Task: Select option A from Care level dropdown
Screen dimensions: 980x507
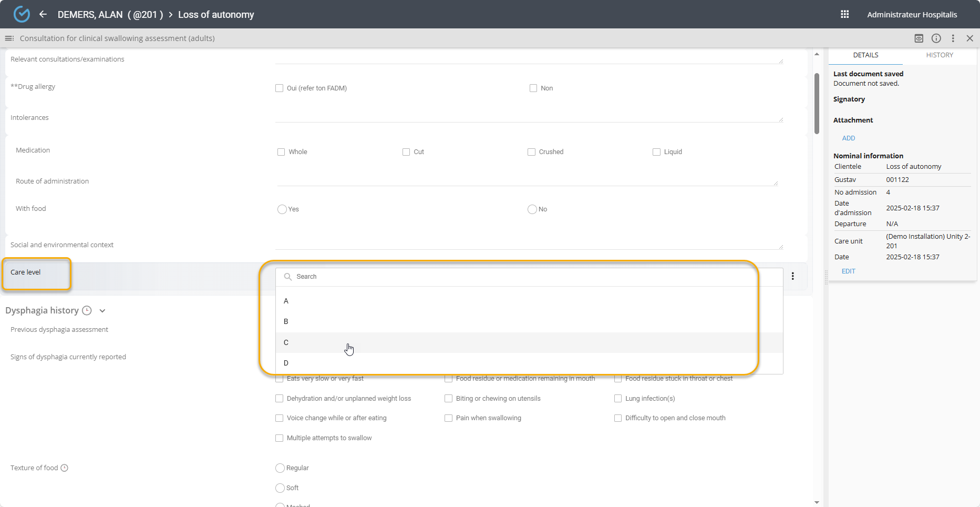Action: [x=286, y=301]
